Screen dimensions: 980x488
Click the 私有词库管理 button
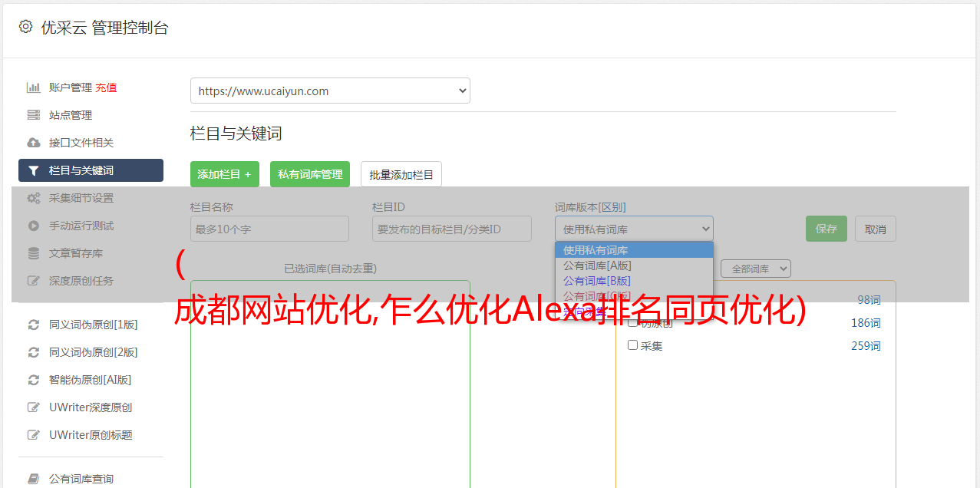pyautogui.click(x=310, y=174)
